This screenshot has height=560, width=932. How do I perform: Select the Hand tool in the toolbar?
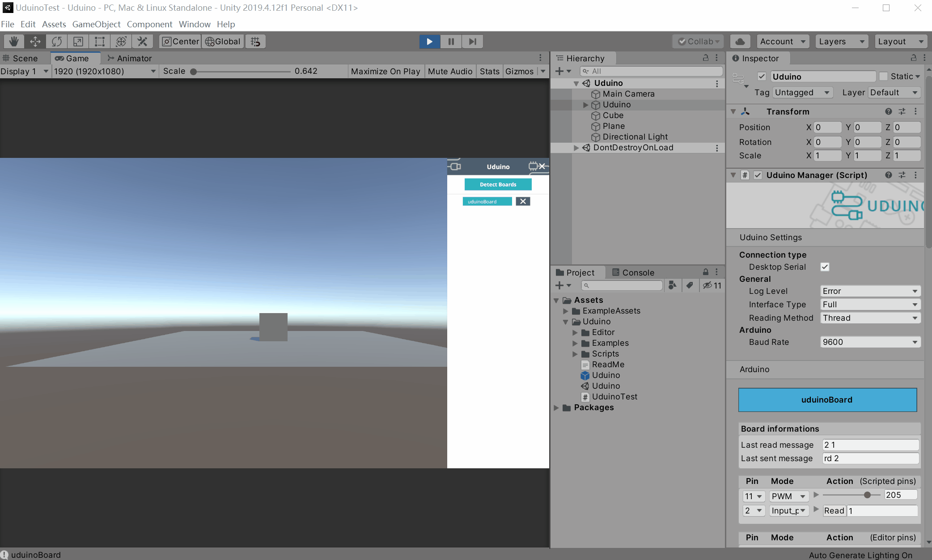click(x=13, y=41)
